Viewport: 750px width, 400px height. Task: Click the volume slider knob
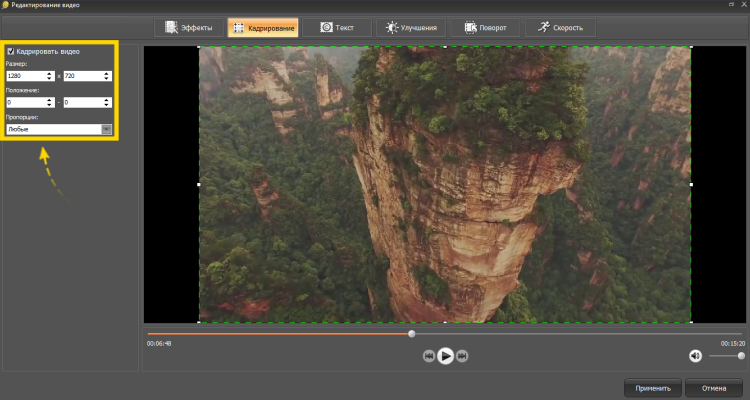tap(741, 355)
